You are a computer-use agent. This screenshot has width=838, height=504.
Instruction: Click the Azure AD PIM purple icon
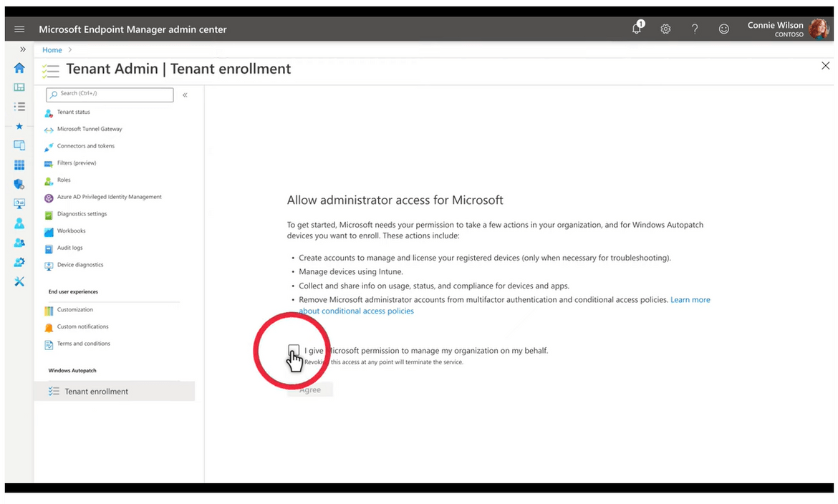(x=49, y=198)
